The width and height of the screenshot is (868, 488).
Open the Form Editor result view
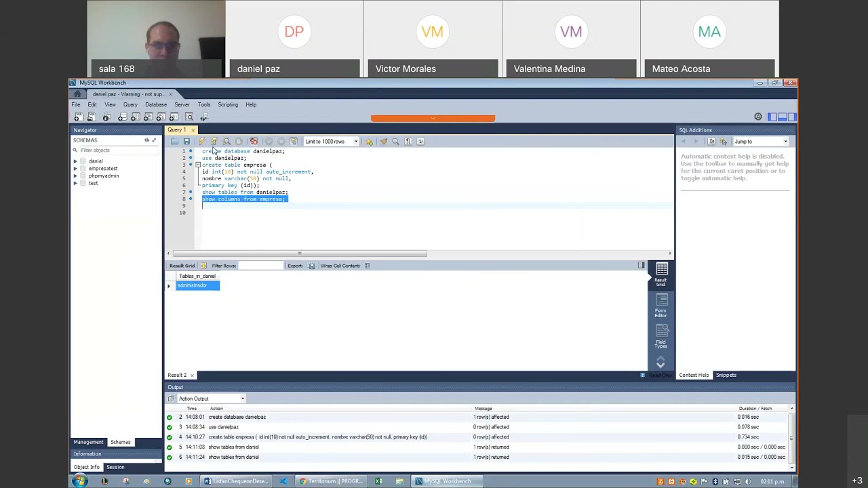(660, 306)
